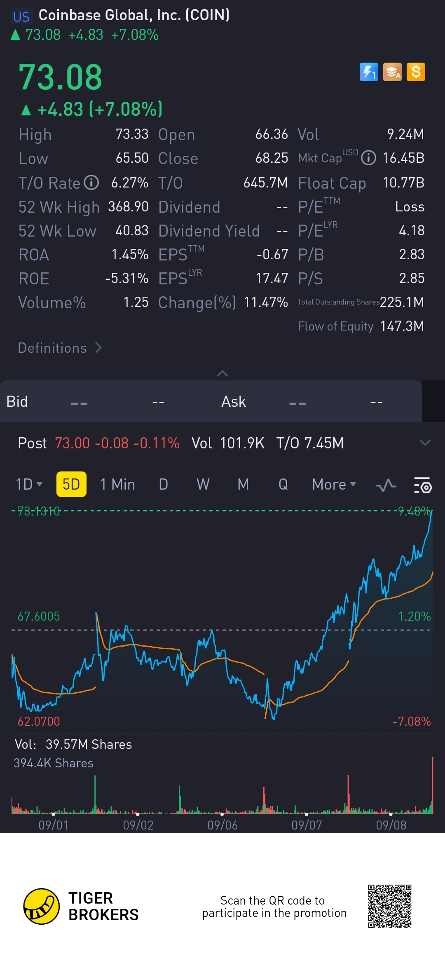Viewport: 445px width, 980px height.
Task: Open T/O Rate info icon
Action: coord(91,183)
